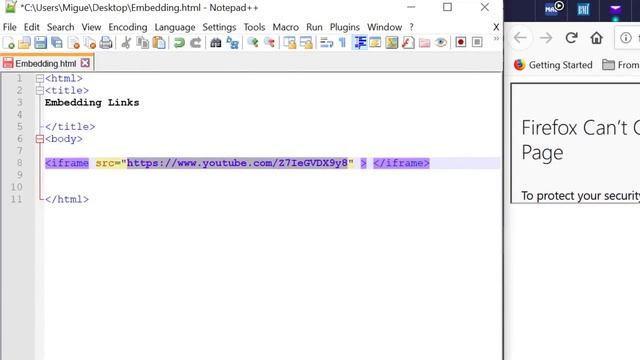Click the Stop recording square icon

coord(477,42)
